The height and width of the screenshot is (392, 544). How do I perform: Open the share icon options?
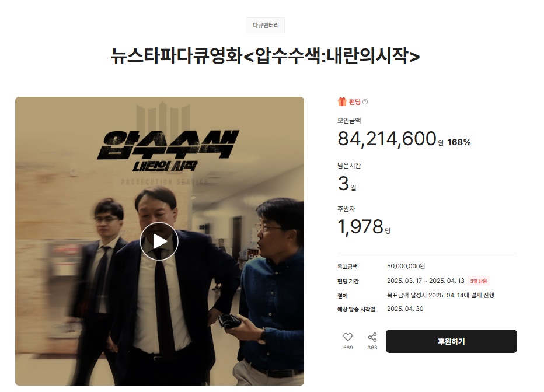point(372,337)
